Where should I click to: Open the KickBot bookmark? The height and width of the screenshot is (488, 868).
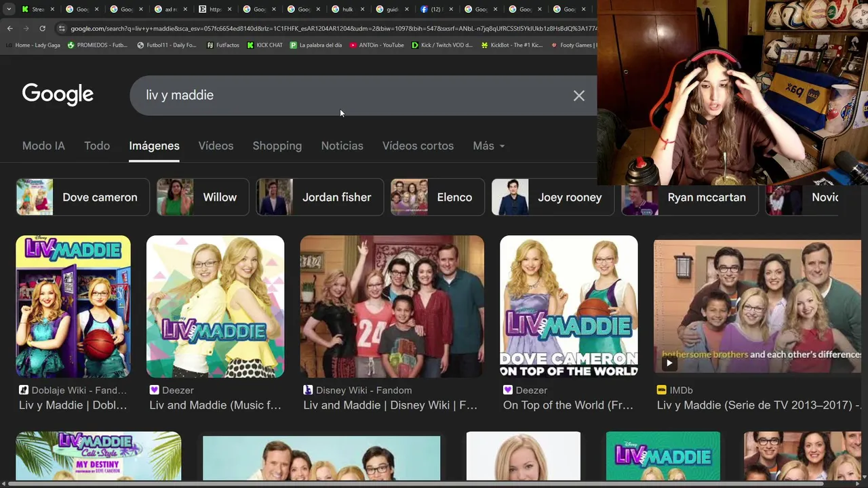point(512,45)
